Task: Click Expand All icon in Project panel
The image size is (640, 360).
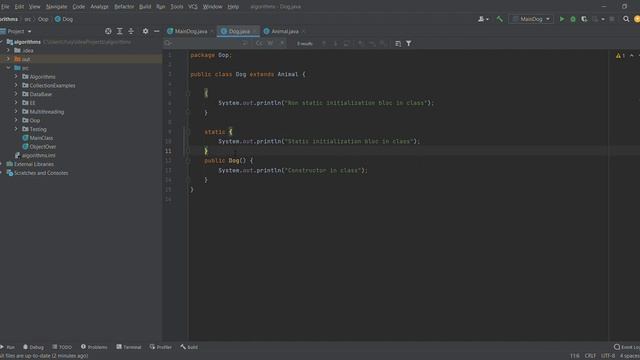Action: [x=120, y=31]
